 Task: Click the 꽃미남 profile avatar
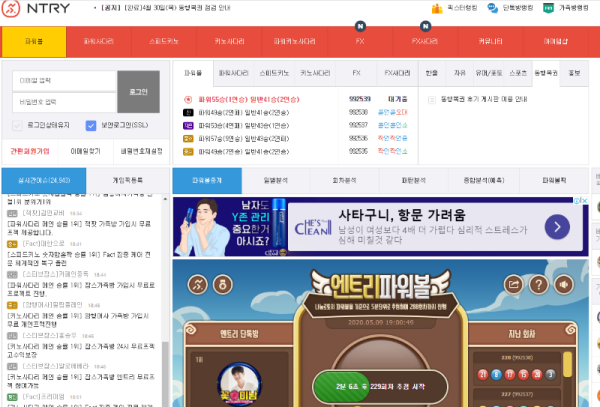[x=240, y=384]
